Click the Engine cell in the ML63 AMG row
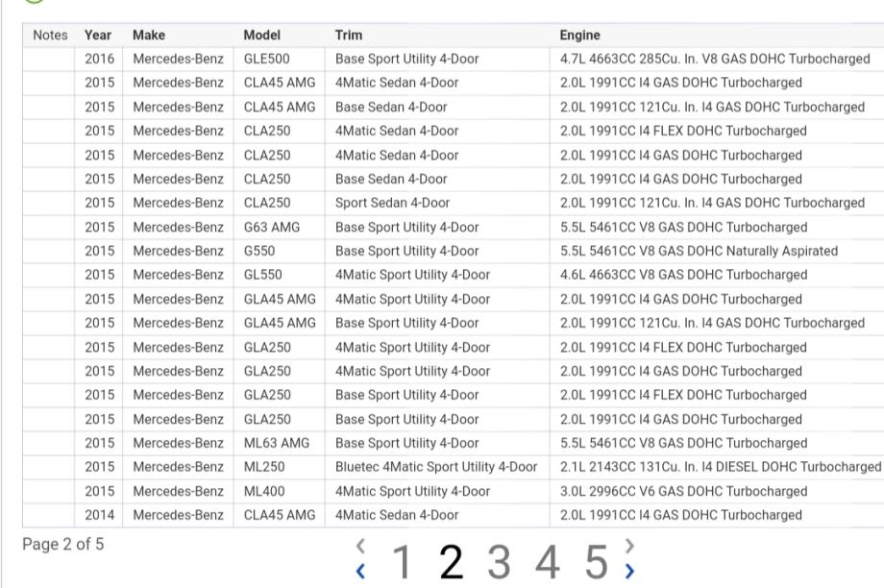The image size is (884, 588). 717,443
